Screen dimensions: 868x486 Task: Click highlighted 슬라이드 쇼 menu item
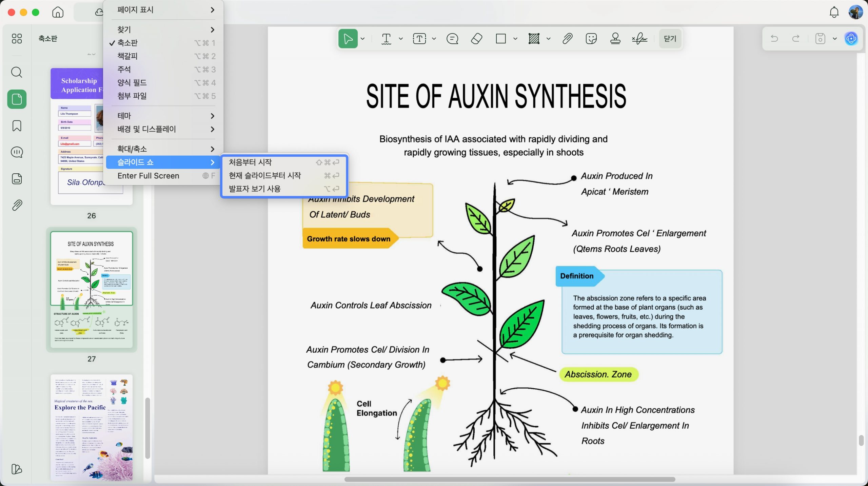(164, 162)
